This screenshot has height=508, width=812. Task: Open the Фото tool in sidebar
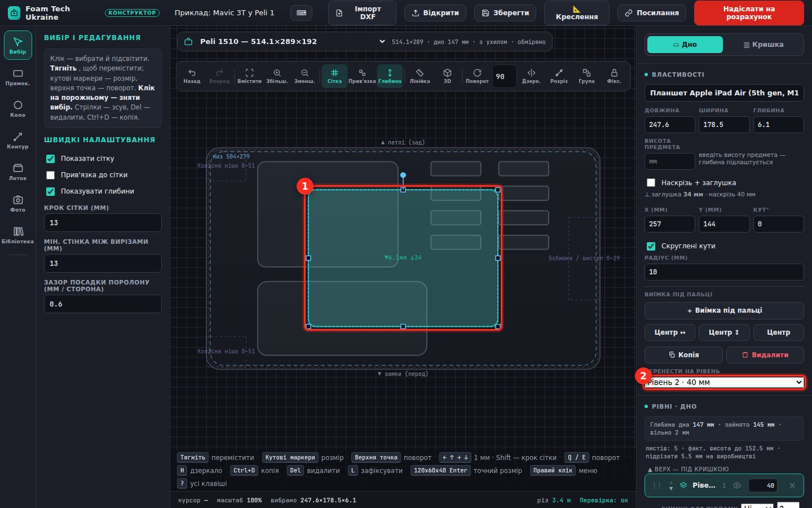click(x=17, y=203)
